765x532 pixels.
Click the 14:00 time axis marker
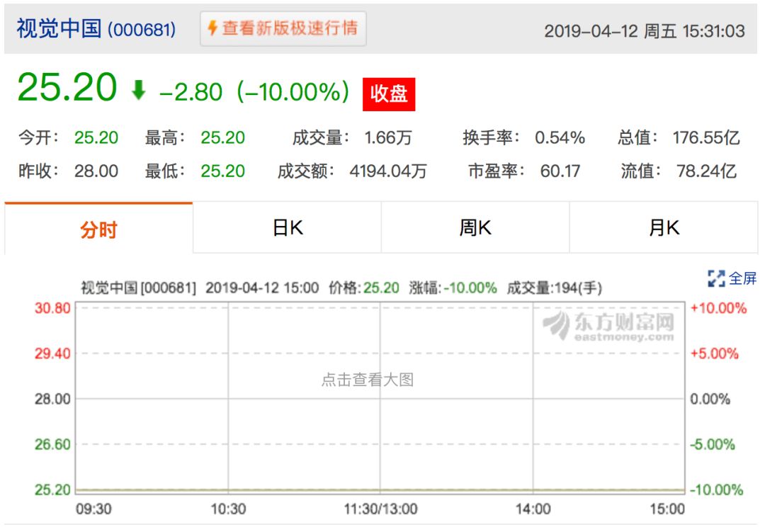[533, 509]
